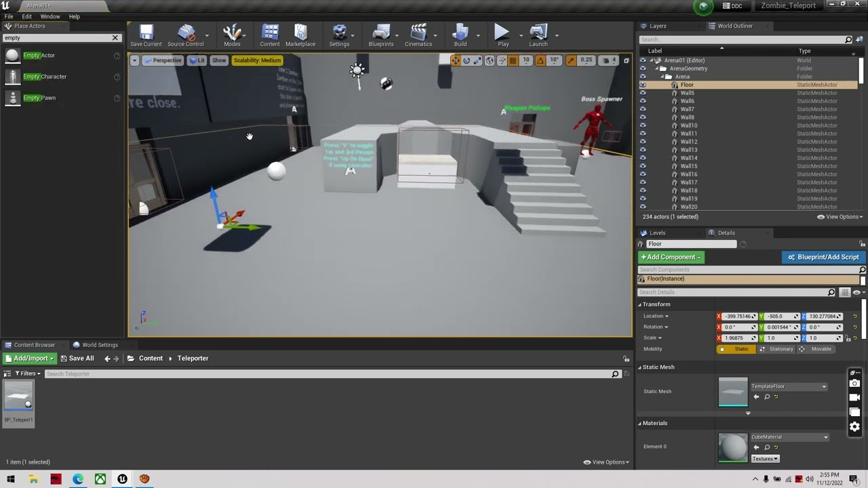Collapse the Arena folder in outliner
The width and height of the screenshot is (868, 488).
click(661, 77)
